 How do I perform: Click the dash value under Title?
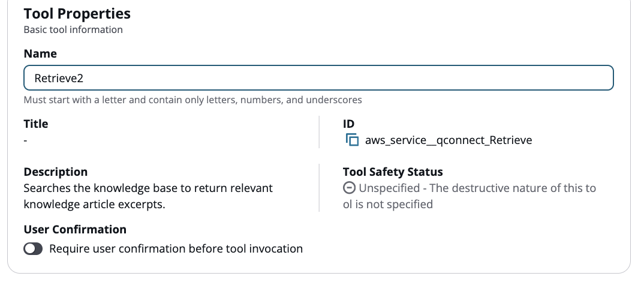pos(26,140)
